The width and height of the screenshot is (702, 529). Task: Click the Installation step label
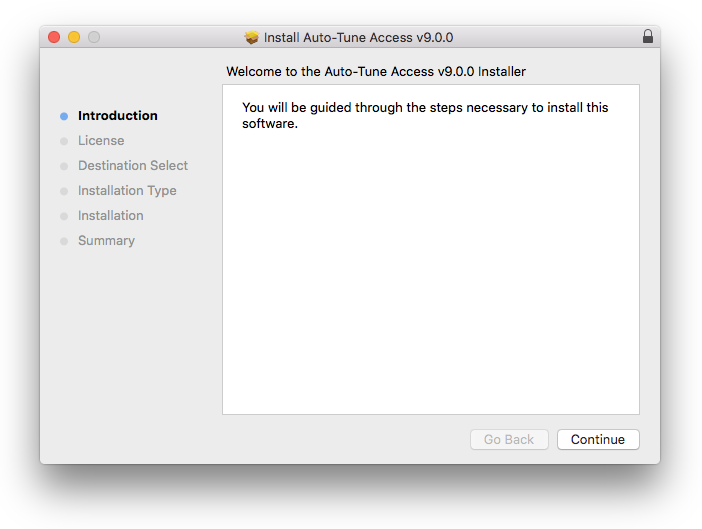[x=111, y=216]
